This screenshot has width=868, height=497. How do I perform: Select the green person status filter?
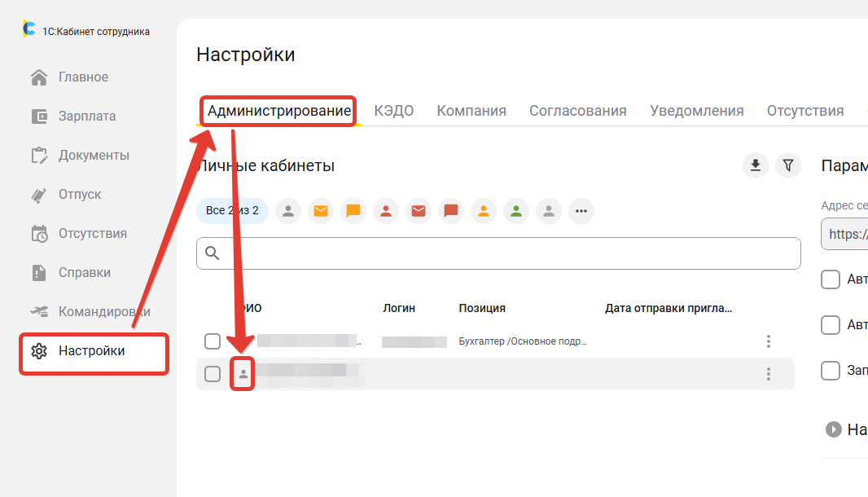[516, 211]
